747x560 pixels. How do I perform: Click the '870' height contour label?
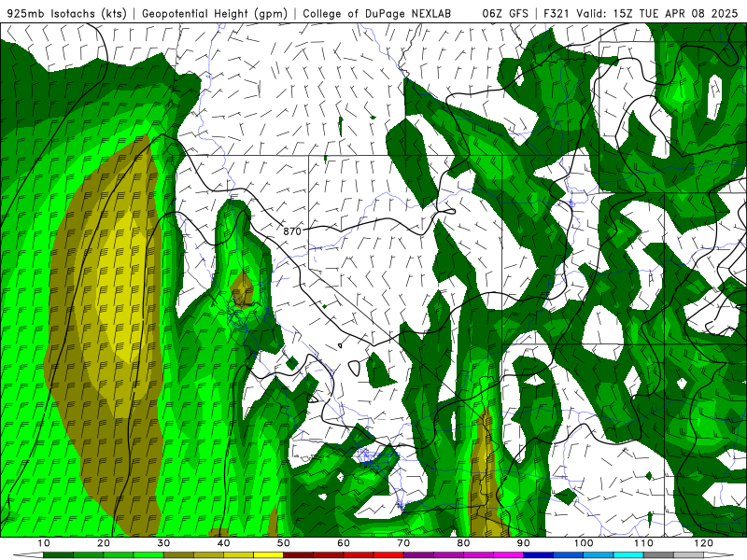click(x=292, y=231)
